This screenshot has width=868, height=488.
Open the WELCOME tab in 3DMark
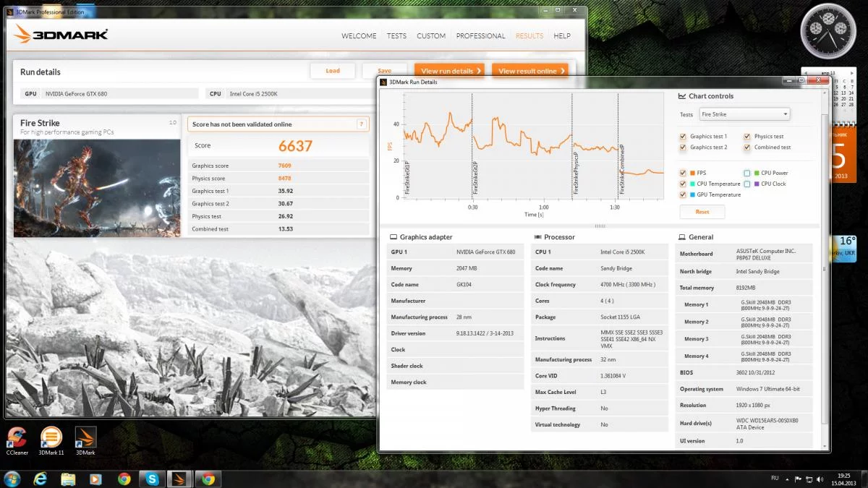(359, 35)
